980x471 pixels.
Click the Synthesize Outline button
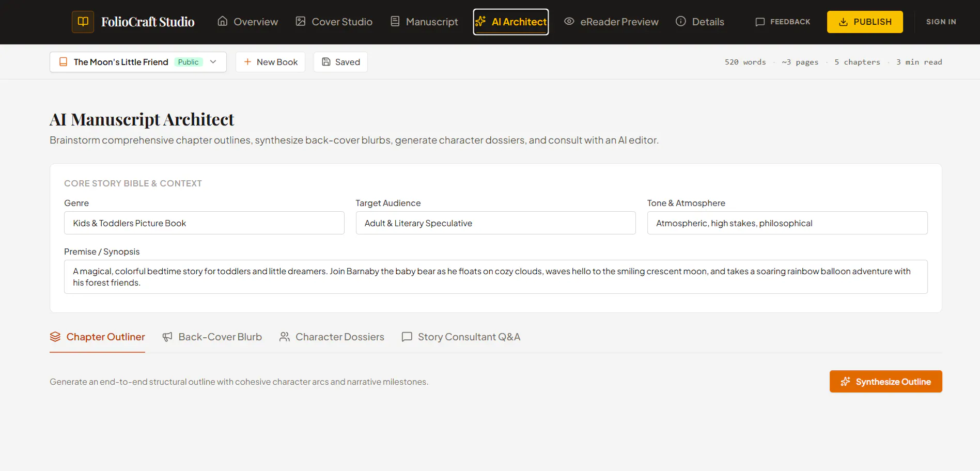point(886,382)
